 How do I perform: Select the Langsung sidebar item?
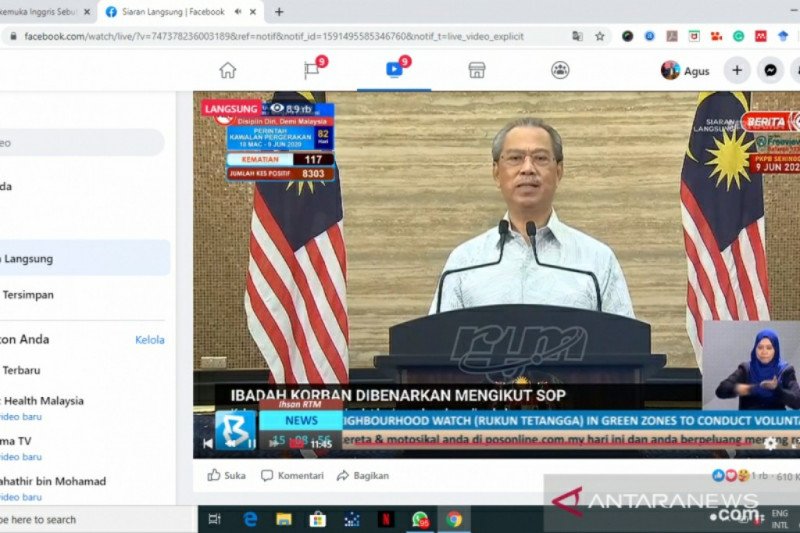(85, 259)
